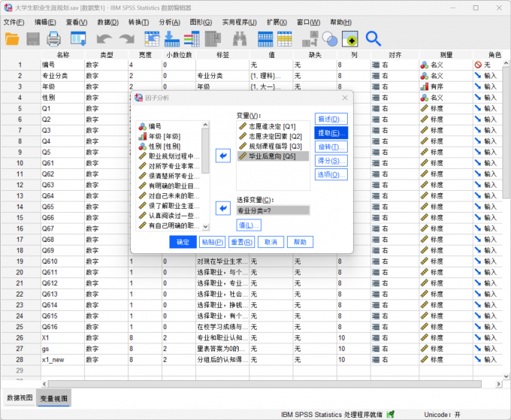511x420 pixels.
Task: Click 有序 measure cell for 年级
Action: pyautogui.click(x=446, y=86)
